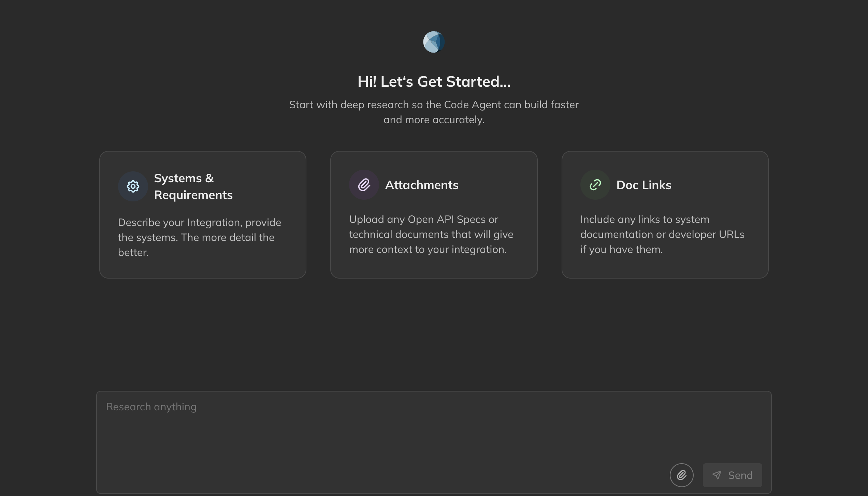The image size is (868, 496).
Task: Select the Doc Links card title
Action: coord(643,185)
